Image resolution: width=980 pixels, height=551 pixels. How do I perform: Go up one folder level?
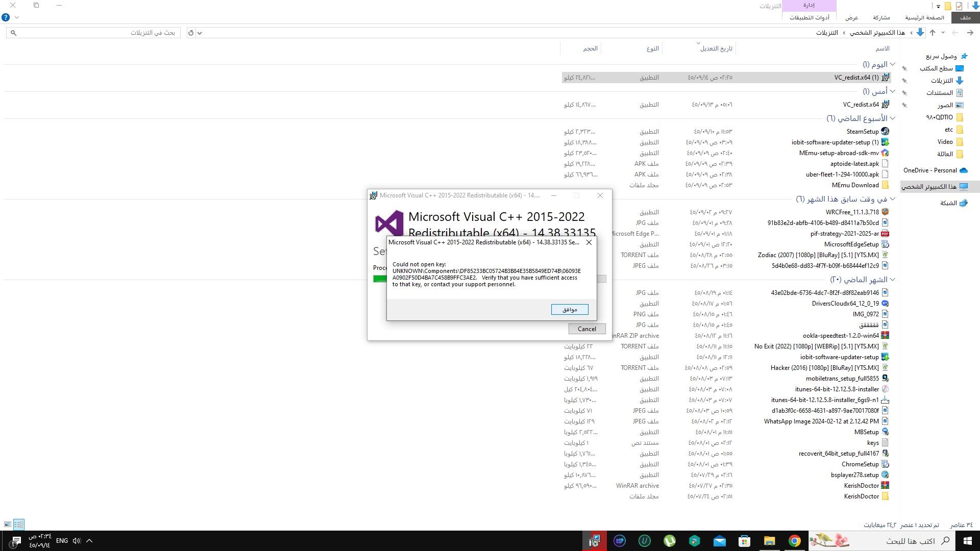tap(933, 33)
